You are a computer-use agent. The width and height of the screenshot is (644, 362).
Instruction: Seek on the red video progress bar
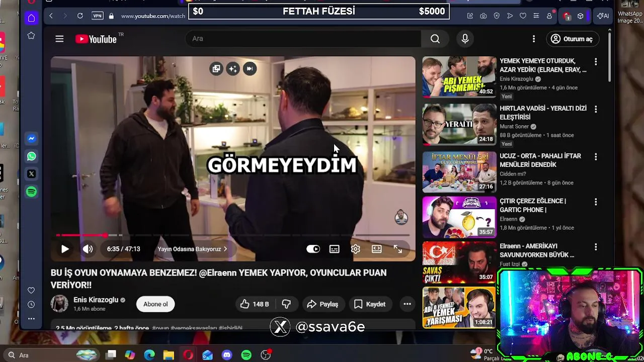coord(233,235)
